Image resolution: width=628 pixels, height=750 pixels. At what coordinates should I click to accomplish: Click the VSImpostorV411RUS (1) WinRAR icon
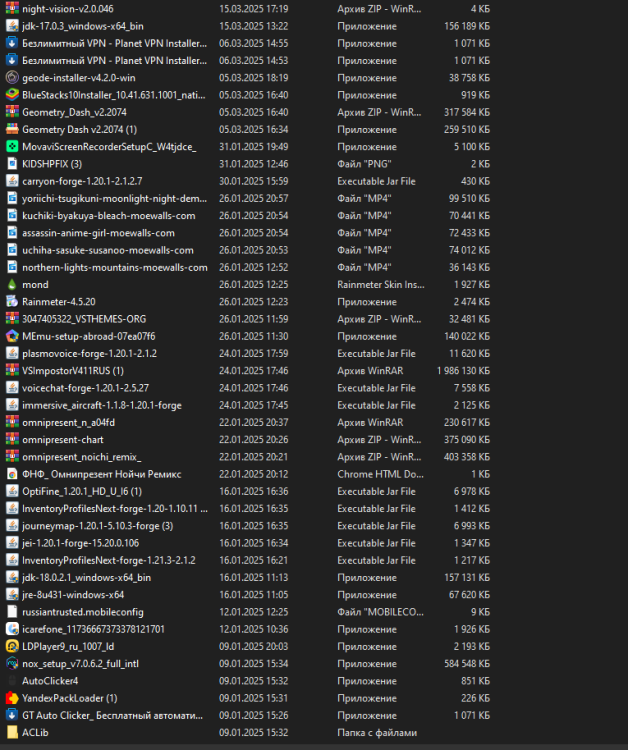[12, 371]
